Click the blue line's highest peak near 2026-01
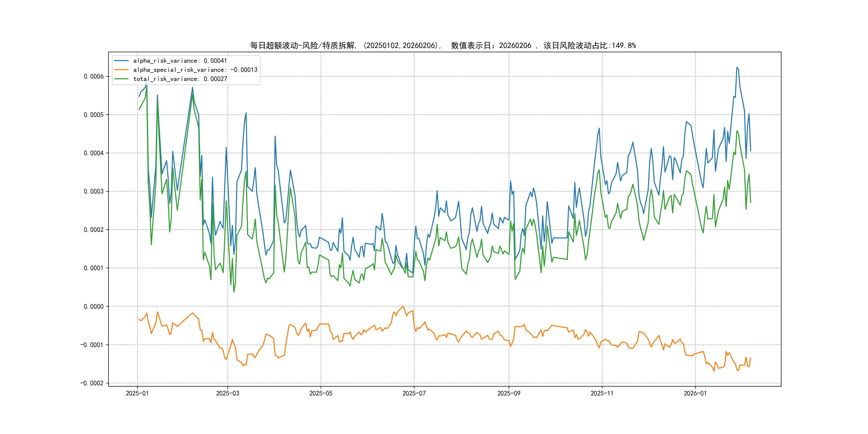 (737, 68)
